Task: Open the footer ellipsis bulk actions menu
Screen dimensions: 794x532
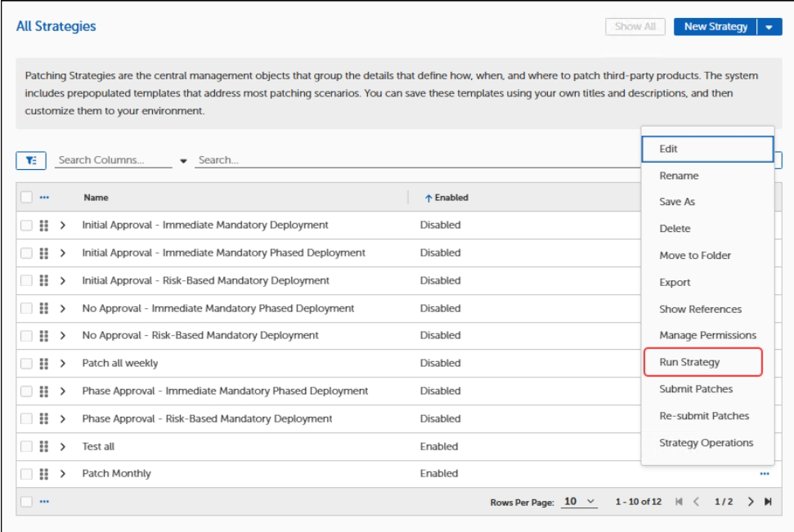Action: [x=44, y=502]
